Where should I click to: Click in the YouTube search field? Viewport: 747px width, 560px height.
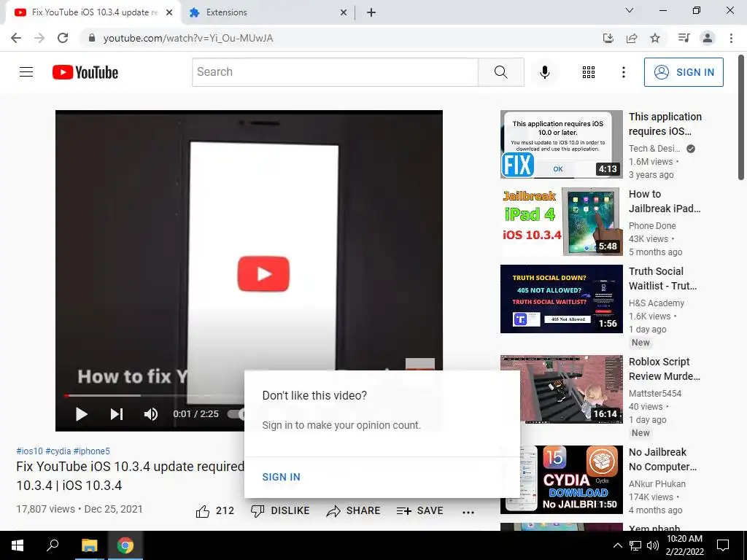click(335, 72)
